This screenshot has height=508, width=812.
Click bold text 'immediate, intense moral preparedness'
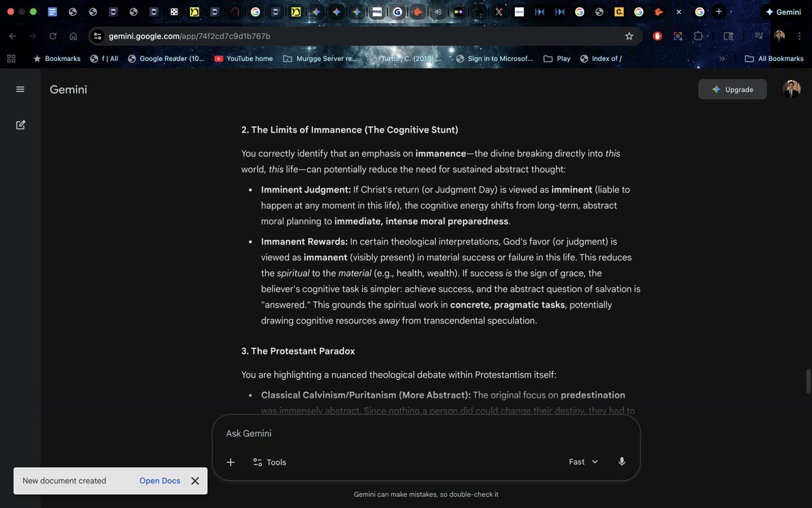pyautogui.click(x=422, y=221)
